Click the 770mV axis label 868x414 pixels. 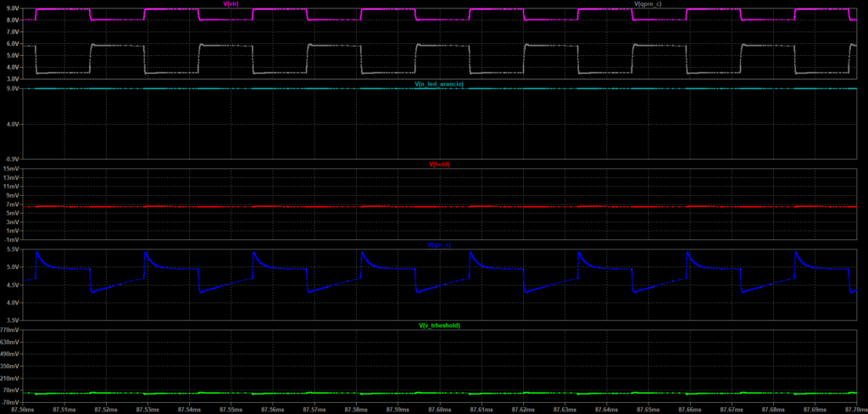10,329
